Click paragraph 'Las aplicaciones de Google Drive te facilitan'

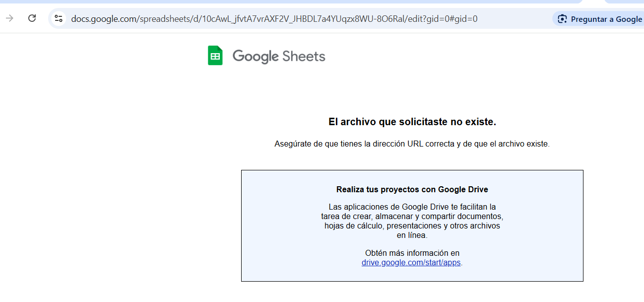(412, 221)
